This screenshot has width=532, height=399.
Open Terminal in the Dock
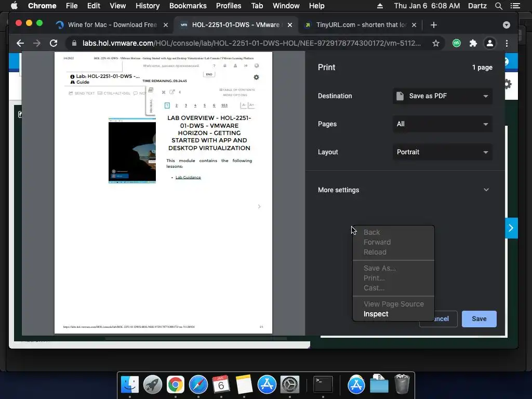click(x=323, y=385)
